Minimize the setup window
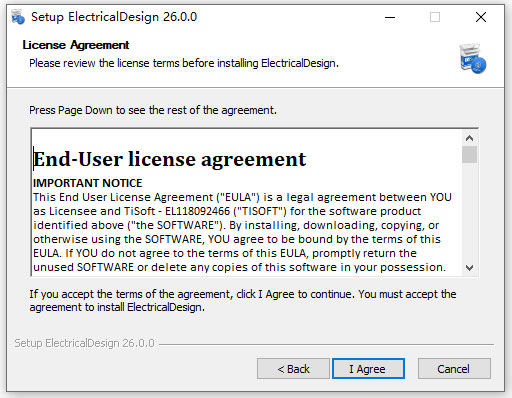The height and width of the screenshot is (398, 512). pyautogui.click(x=390, y=17)
